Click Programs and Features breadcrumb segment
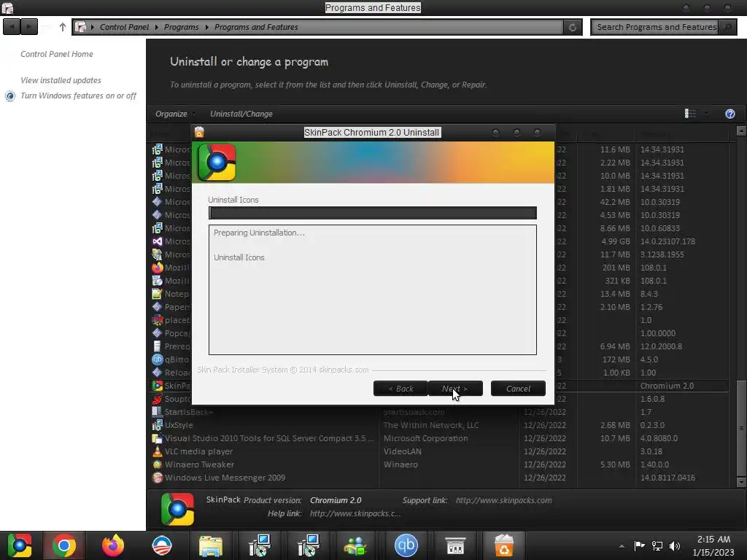Image resolution: width=747 pixels, height=560 pixels. point(256,27)
